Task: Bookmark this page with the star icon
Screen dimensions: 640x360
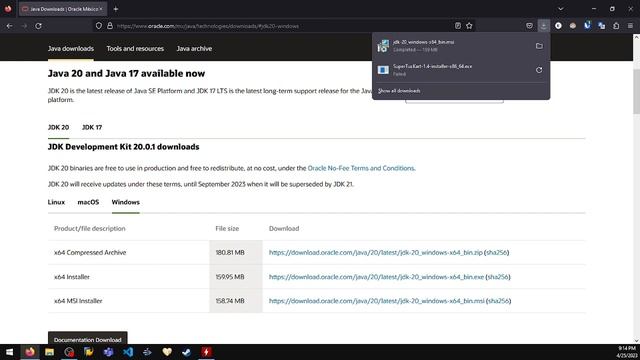Action: [x=469, y=26]
